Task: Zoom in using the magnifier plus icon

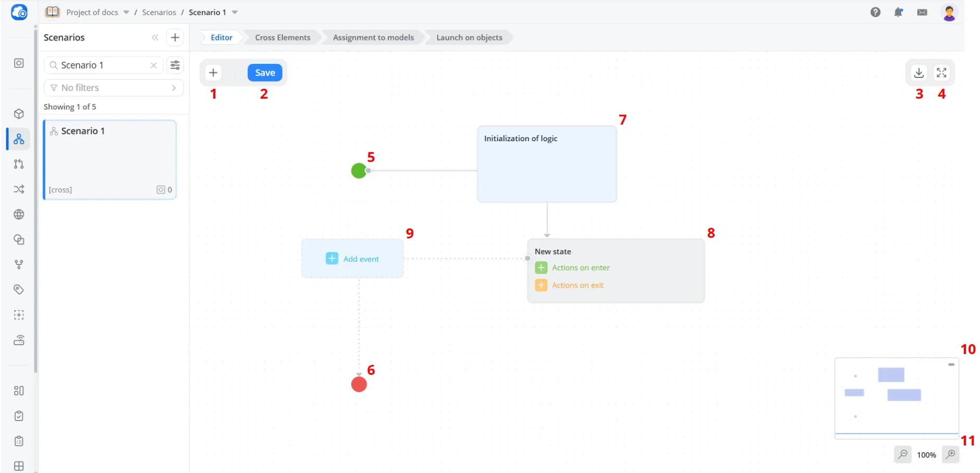Action: click(x=950, y=454)
